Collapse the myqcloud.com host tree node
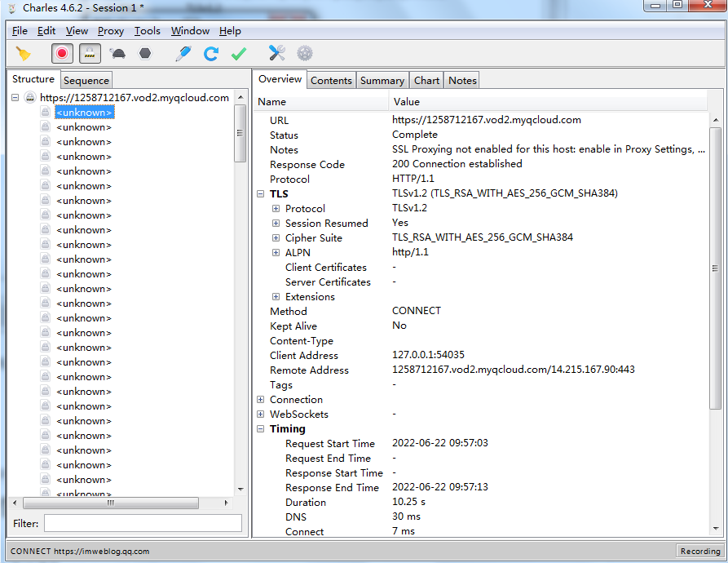728x563 pixels. [15, 98]
